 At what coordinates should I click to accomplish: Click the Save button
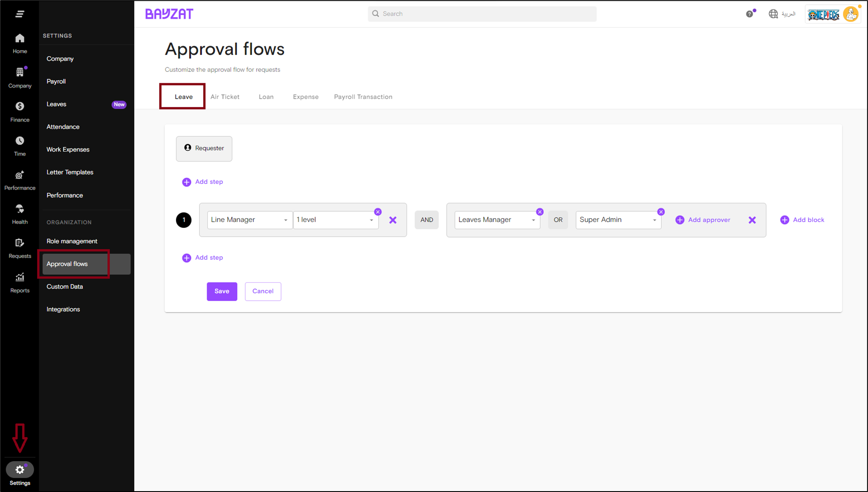click(x=222, y=291)
